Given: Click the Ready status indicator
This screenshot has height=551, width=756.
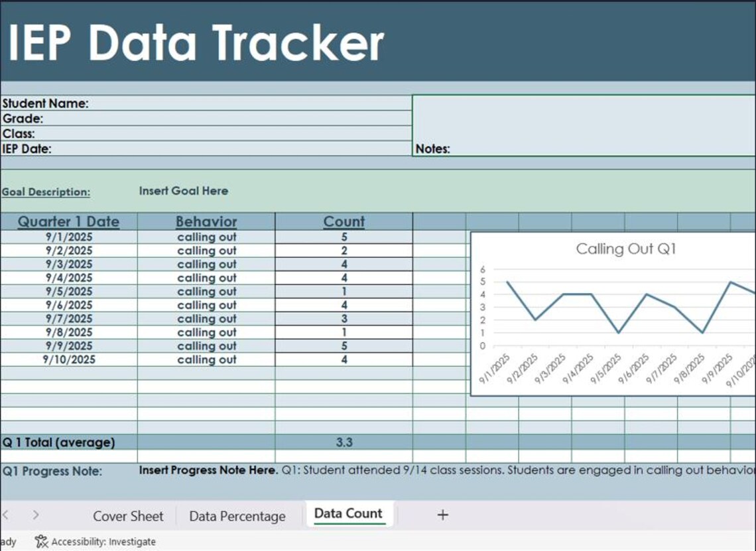Looking at the screenshot, I should pyautogui.click(x=7, y=541).
